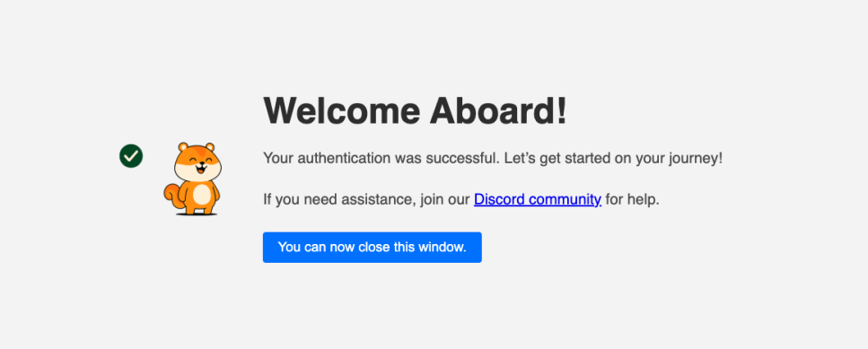
Task: Click the word 'Discord' in the link
Action: coord(499,199)
